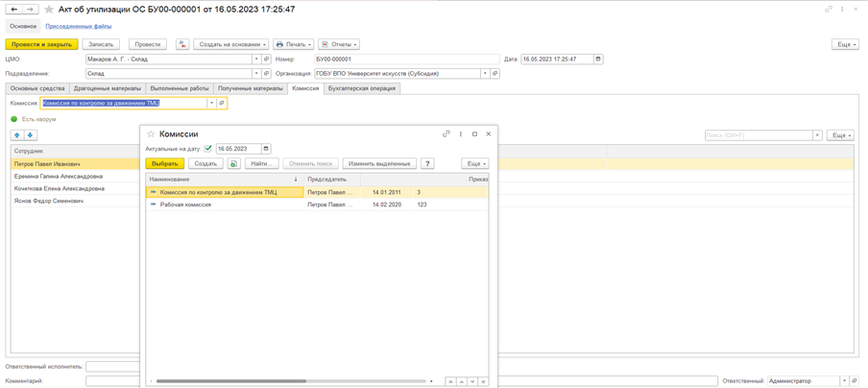Click the Провести button
868x388 pixels.
tap(148, 44)
